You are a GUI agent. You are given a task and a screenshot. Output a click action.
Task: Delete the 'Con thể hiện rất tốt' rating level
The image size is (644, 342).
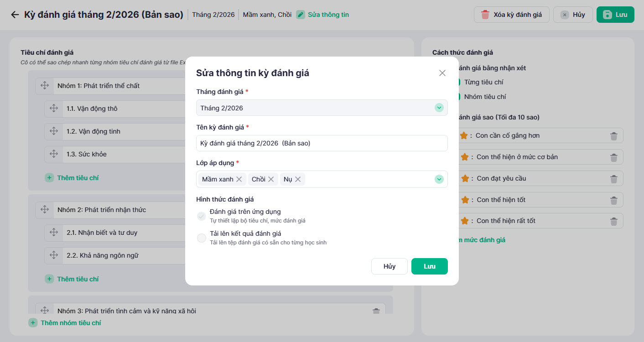pos(614,221)
